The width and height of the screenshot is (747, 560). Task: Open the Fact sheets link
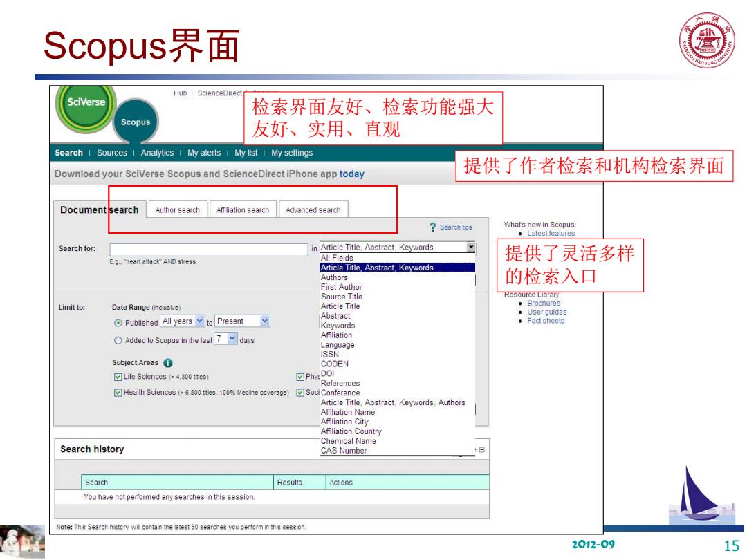tap(546, 321)
